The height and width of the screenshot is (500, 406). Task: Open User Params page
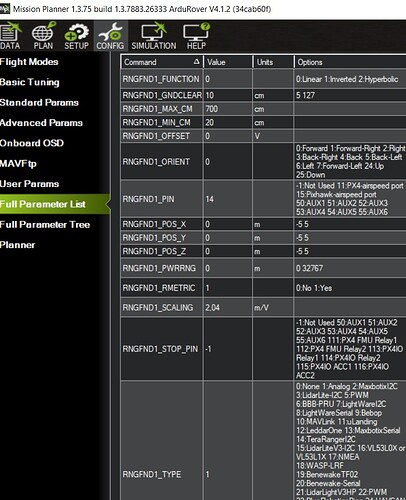(29, 184)
